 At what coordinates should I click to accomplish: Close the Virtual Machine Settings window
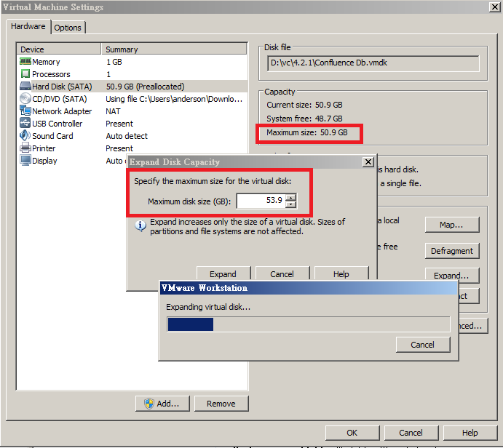494,7
